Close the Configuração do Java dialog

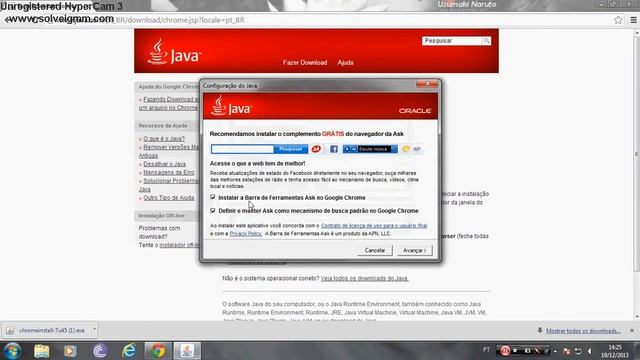point(427,83)
